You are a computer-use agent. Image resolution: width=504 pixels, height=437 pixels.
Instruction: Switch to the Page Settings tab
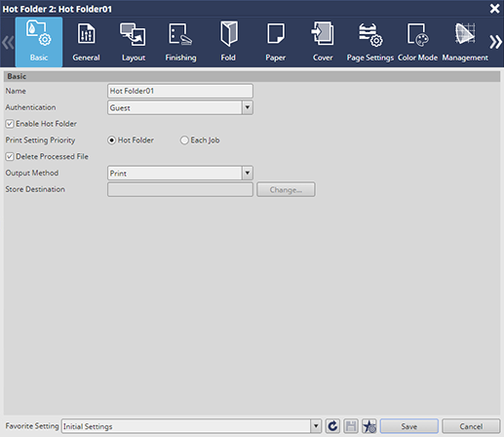[x=370, y=42]
